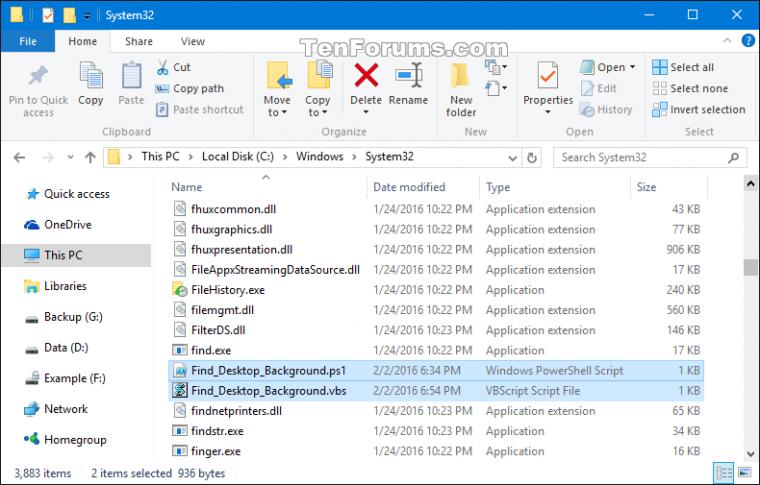Click the Copy icon in Clipboard group
Screen dimensions: 760x485
(91, 75)
